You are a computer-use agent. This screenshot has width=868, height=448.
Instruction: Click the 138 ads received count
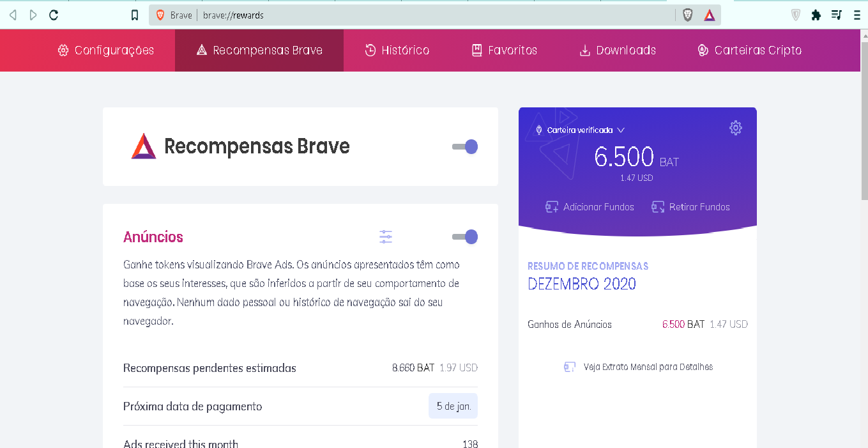pyautogui.click(x=470, y=444)
